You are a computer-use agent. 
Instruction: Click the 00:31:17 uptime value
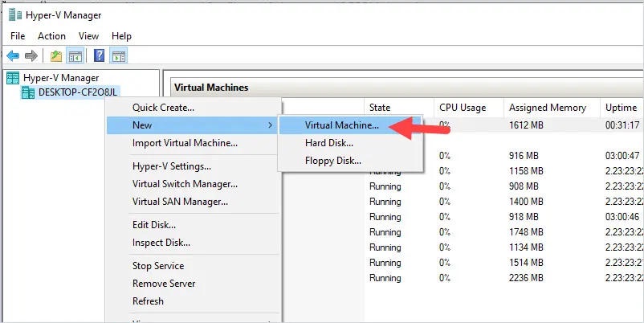622,125
